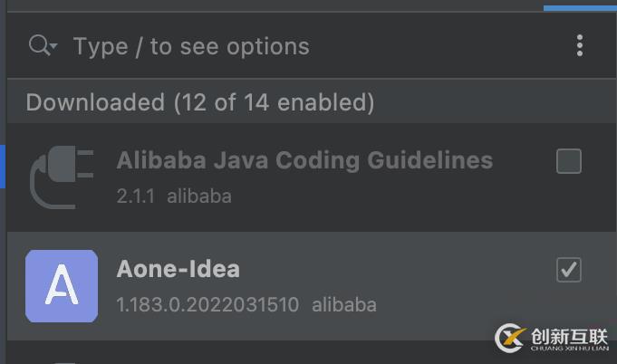This screenshot has width=617, height=364.
Task: Click the Aone-Idea "A" plugin icon
Action: click(62, 286)
